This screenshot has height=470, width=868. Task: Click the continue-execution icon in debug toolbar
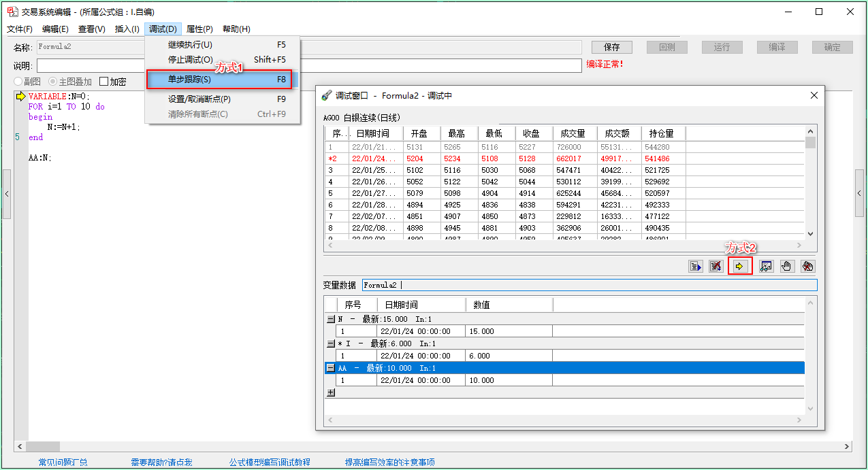click(695, 267)
